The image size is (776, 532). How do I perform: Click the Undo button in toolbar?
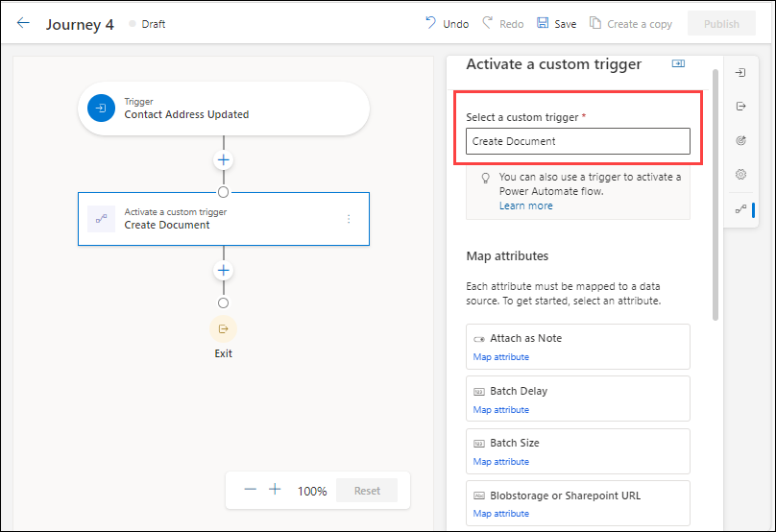(x=447, y=23)
